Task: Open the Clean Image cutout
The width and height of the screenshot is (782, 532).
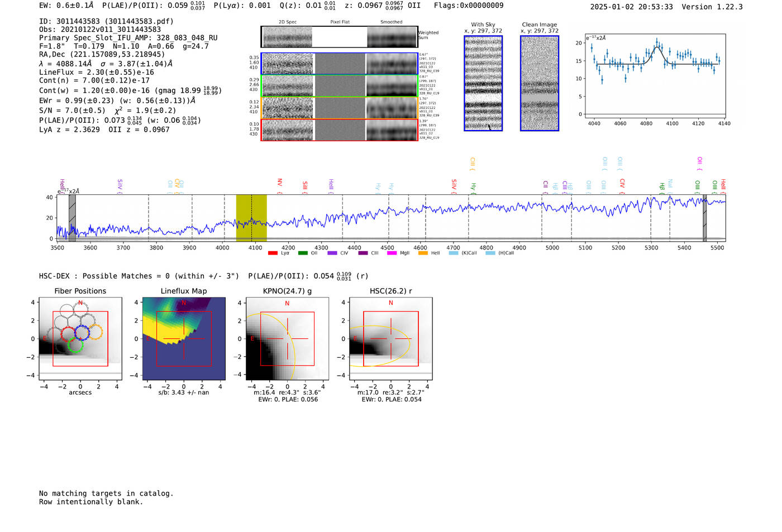Action: [x=540, y=83]
